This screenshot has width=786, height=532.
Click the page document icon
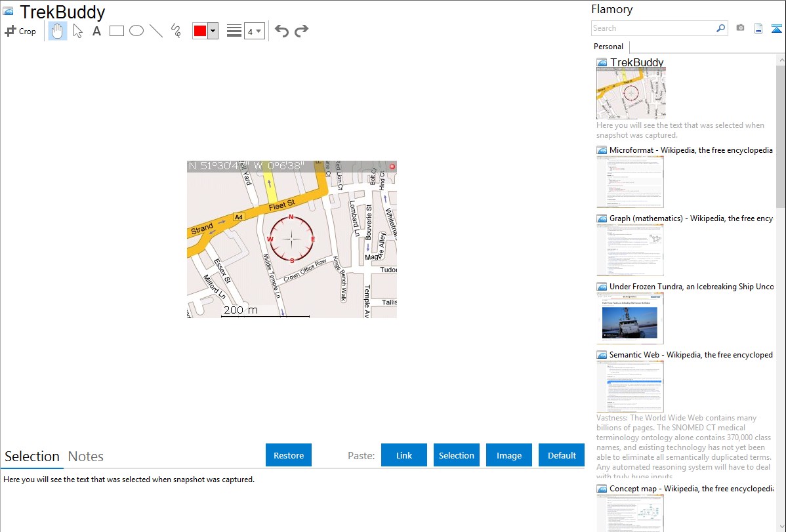pos(758,28)
